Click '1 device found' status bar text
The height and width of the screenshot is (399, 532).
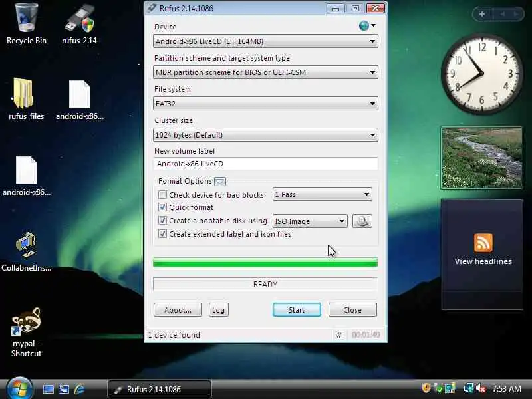tap(174, 335)
